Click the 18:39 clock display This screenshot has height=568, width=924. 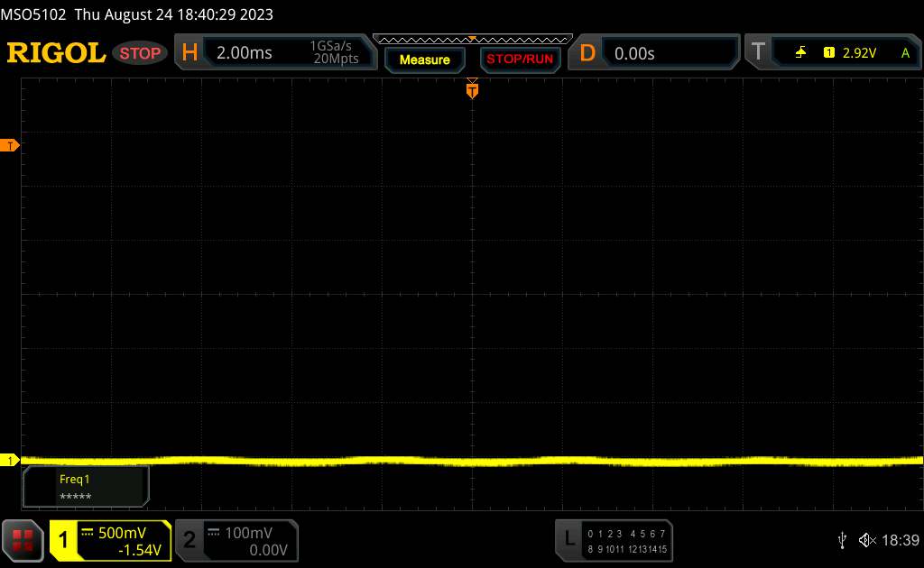[x=901, y=540]
